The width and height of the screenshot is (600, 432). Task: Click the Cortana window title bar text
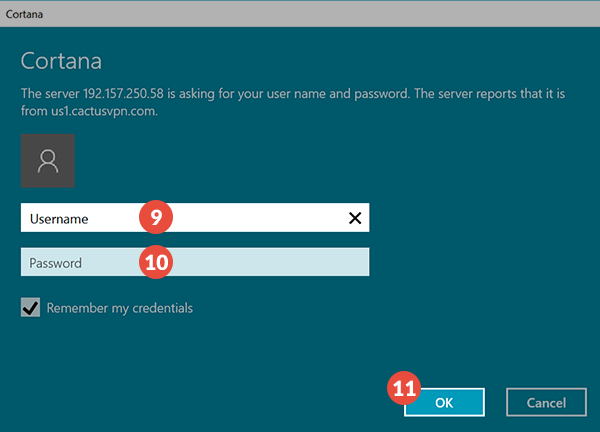tap(24, 14)
